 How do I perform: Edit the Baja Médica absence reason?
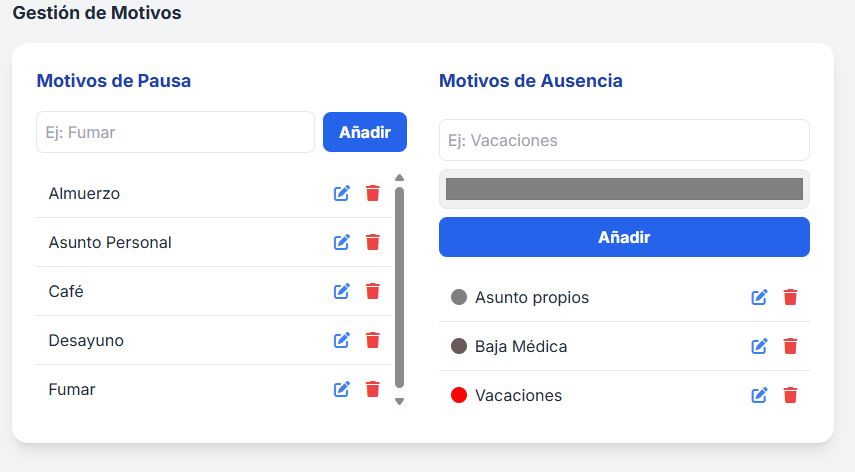pos(760,346)
